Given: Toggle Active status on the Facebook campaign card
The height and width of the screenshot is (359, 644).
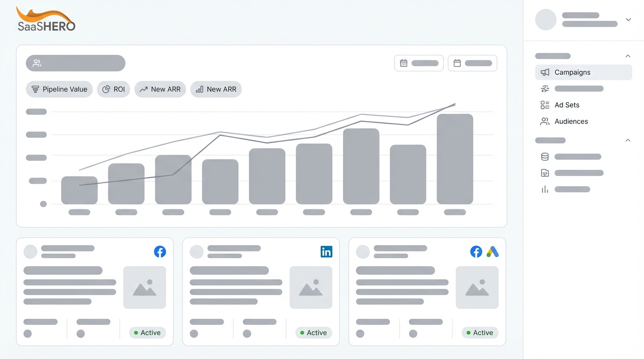Looking at the screenshot, I should [x=147, y=332].
